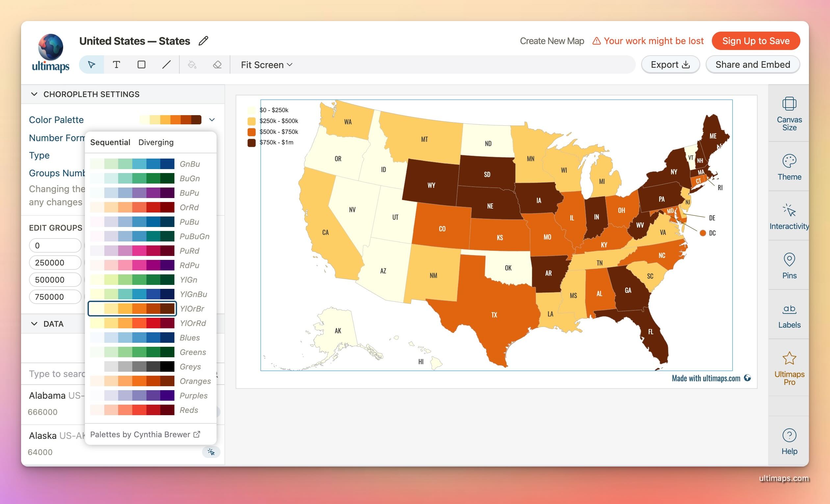This screenshot has width=830, height=504.
Task: Toggle the Color Palette dropdown arrow
Action: point(212,120)
